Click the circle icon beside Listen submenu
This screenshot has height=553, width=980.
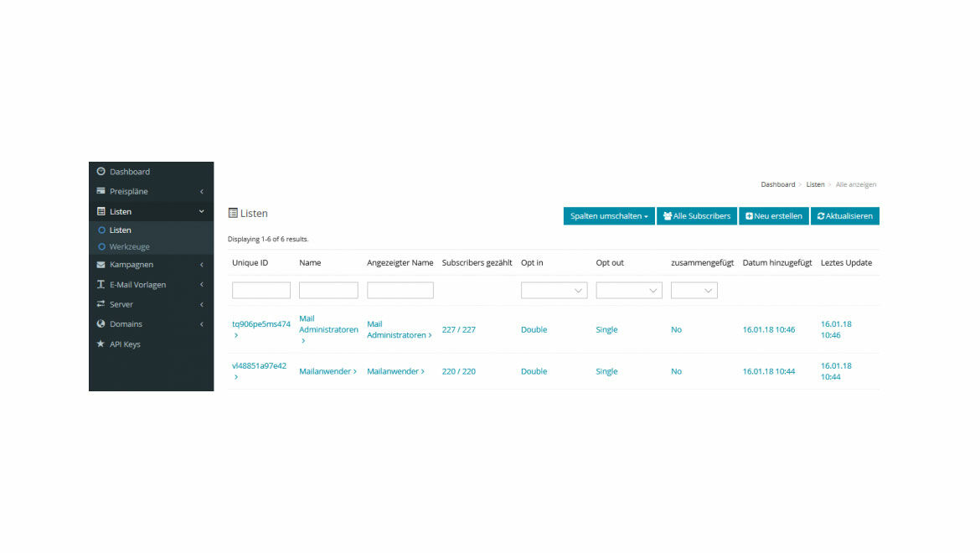click(102, 230)
